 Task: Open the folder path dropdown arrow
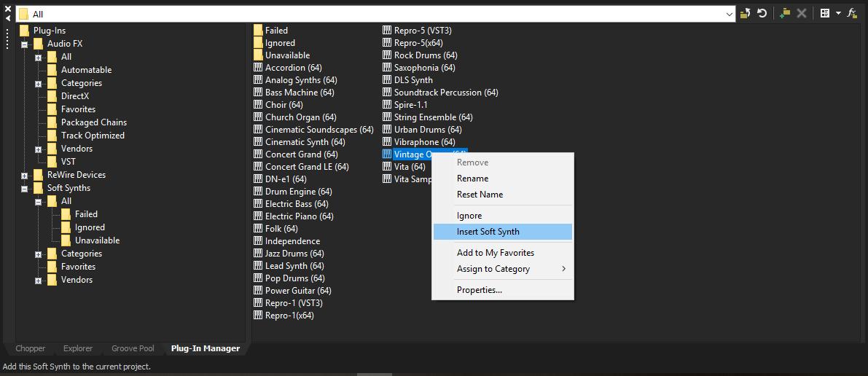tap(729, 14)
